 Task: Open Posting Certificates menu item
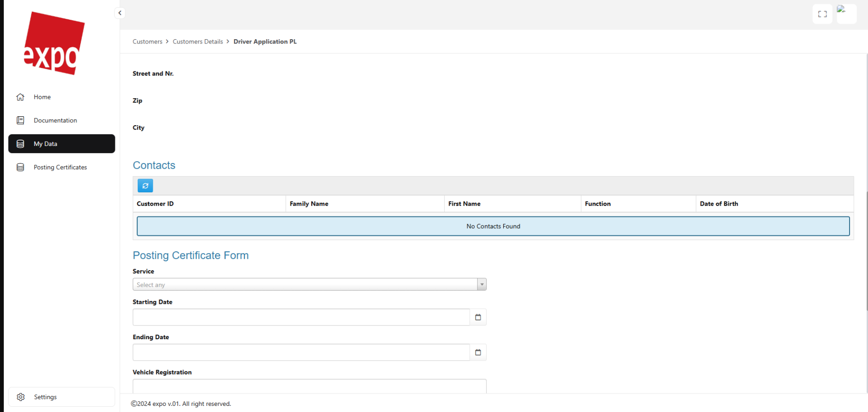point(60,167)
